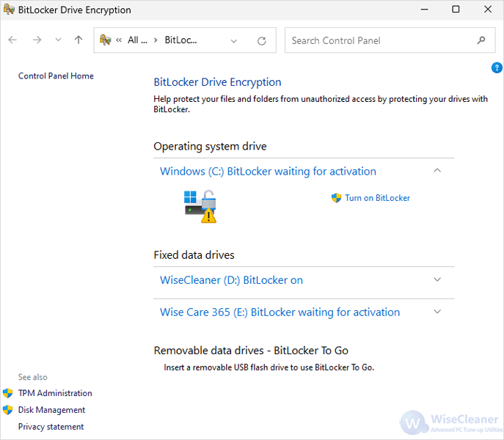Maximize the BitLocker Drive Encryption window
The image size is (504, 440).
(456, 10)
